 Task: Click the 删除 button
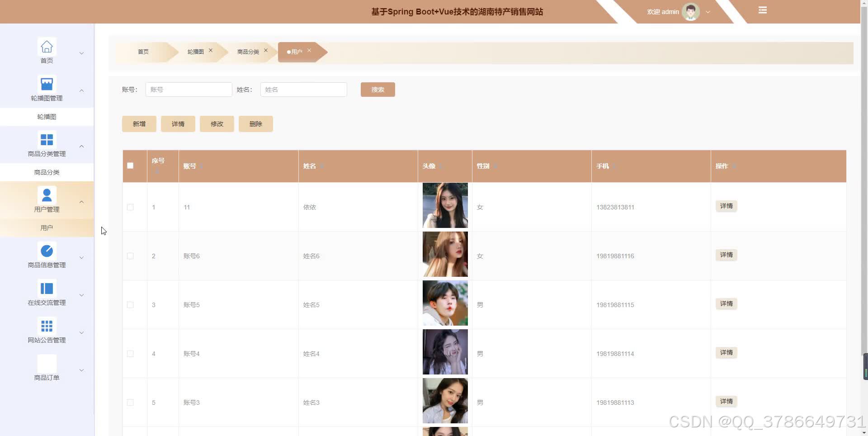[x=255, y=124]
